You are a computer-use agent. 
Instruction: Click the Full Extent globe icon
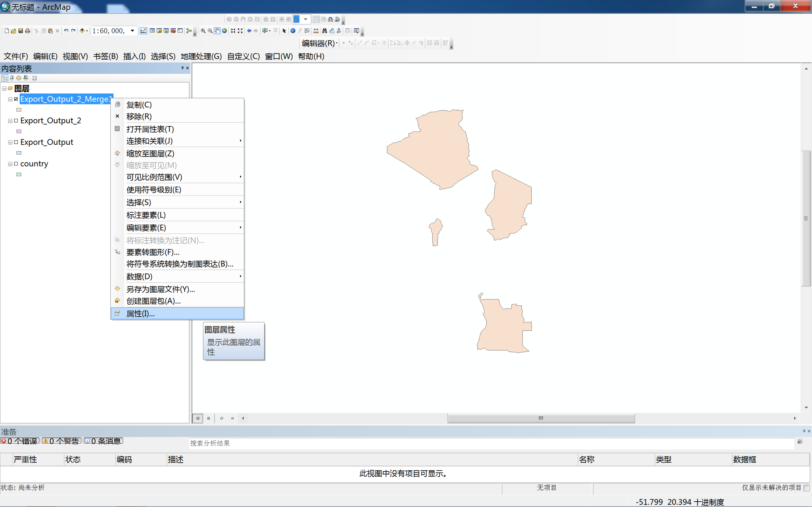224,31
